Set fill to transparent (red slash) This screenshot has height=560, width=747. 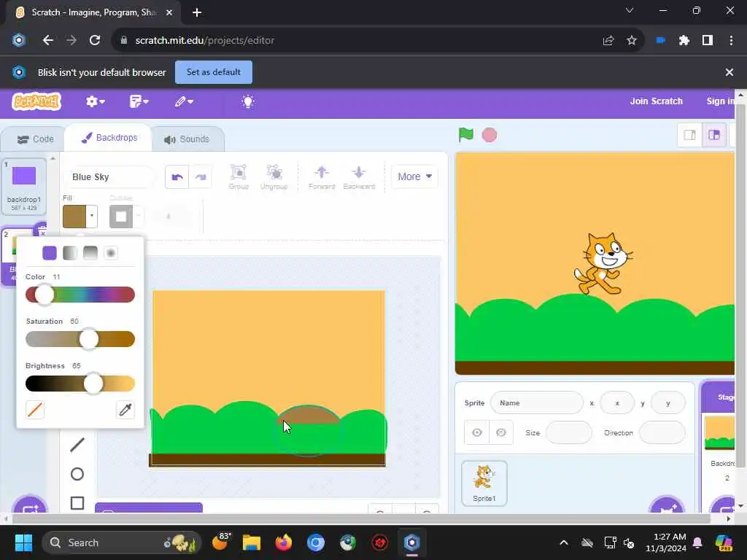pyautogui.click(x=35, y=410)
